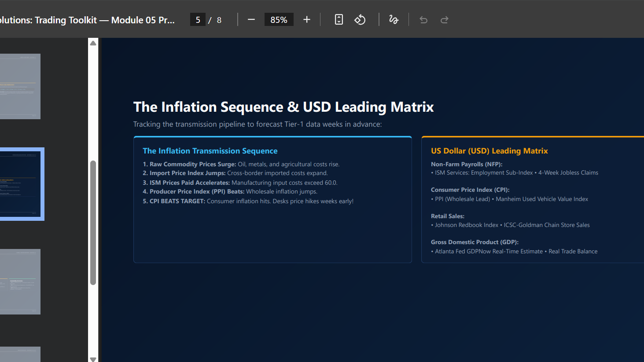Undo the last annotation
The width and height of the screenshot is (644, 362).
pyautogui.click(x=423, y=20)
